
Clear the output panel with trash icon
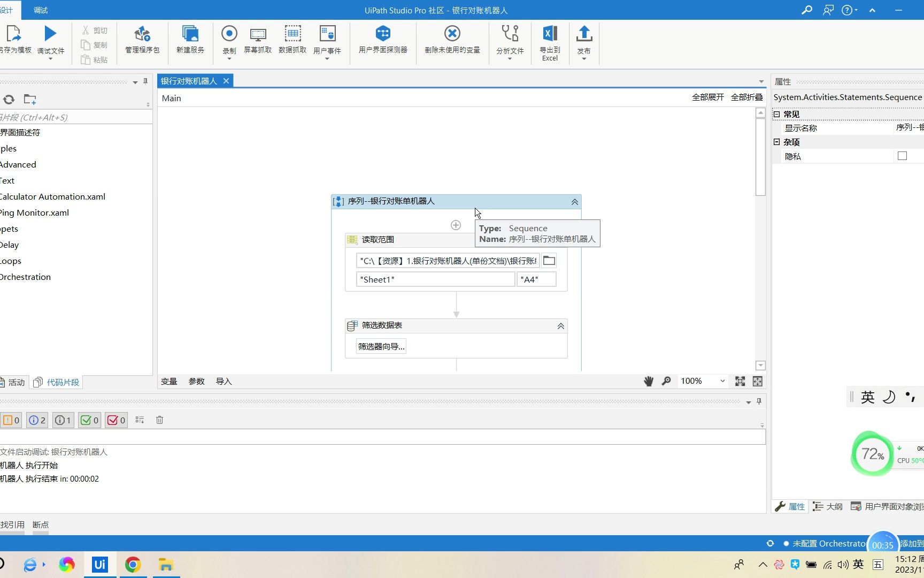click(159, 420)
